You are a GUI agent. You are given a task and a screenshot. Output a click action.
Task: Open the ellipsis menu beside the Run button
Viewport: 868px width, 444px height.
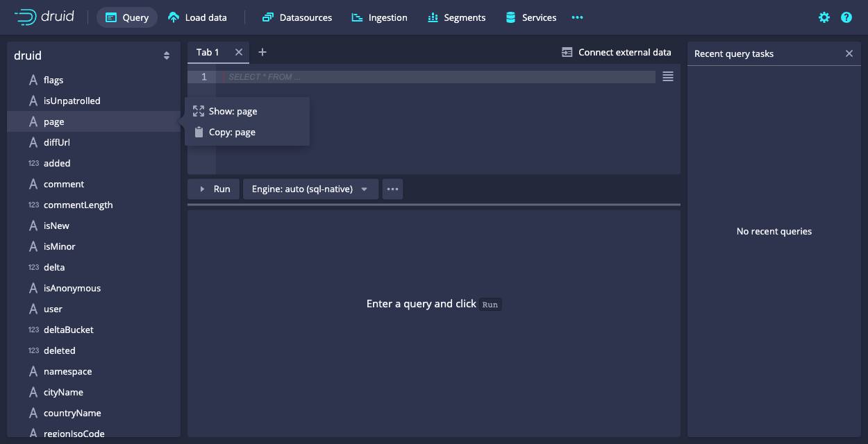[392, 189]
